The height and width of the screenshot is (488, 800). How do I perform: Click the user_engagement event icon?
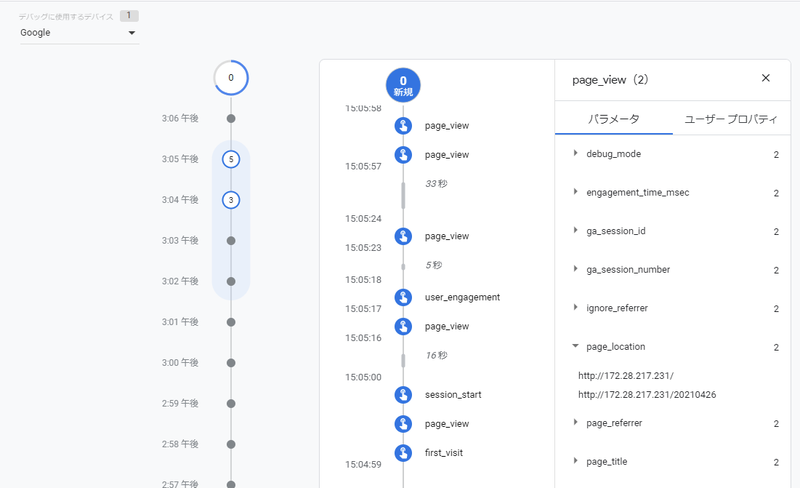coord(403,297)
